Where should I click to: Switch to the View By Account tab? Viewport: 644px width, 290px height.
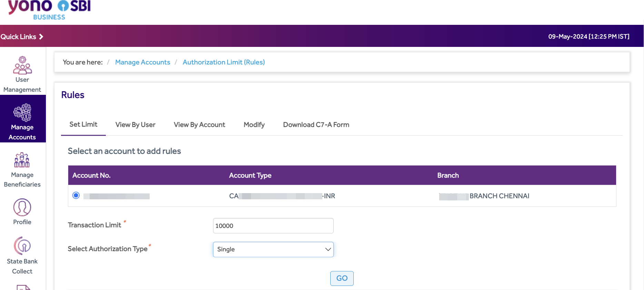199,125
